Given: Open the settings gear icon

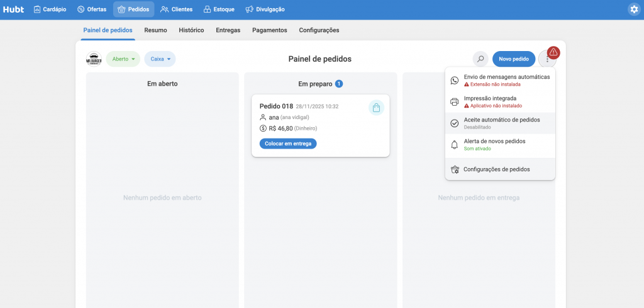Looking at the screenshot, I should [633, 9].
